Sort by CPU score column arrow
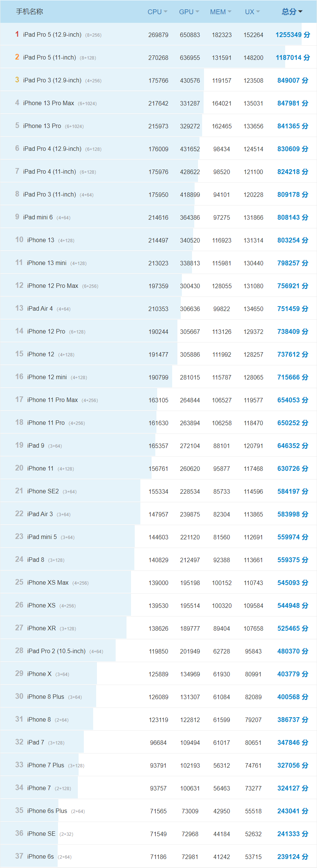317x868 pixels. point(165,12)
